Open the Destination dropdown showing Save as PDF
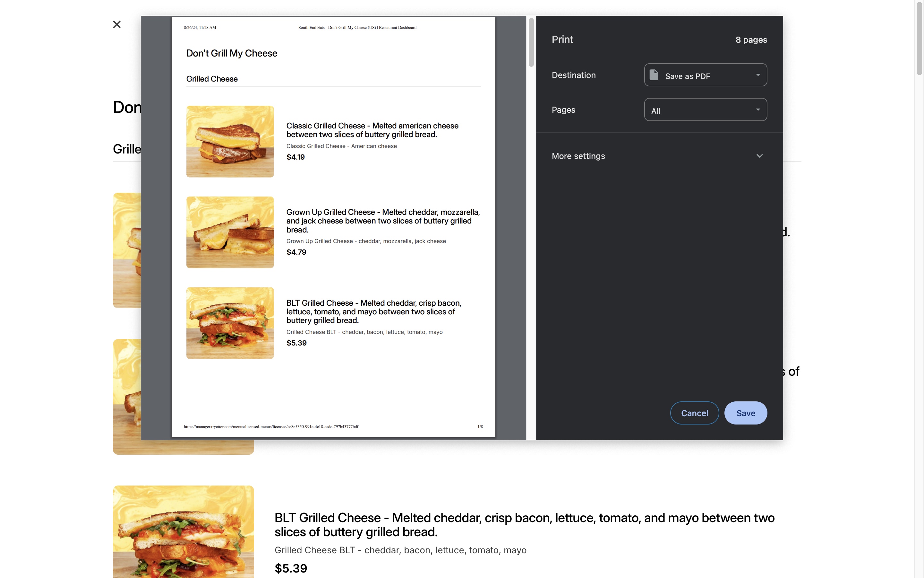This screenshot has height=578, width=924. pyautogui.click(x=705, y=75)
